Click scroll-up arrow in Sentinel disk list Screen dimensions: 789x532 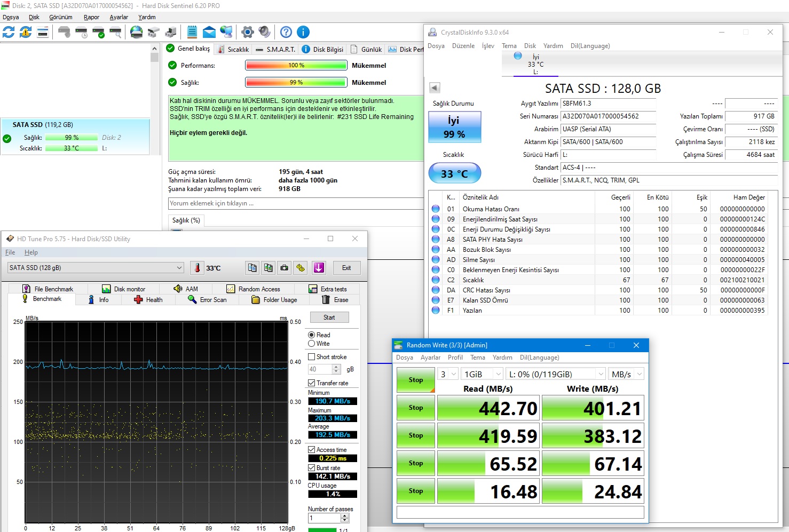click(x=155, y=48)
